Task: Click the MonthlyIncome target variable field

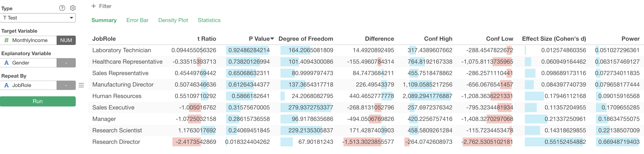Action: click(x=28, y=40)
